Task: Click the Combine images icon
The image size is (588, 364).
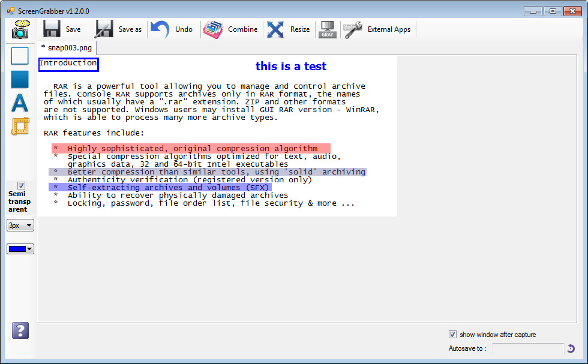Action: tap(213, 29)
